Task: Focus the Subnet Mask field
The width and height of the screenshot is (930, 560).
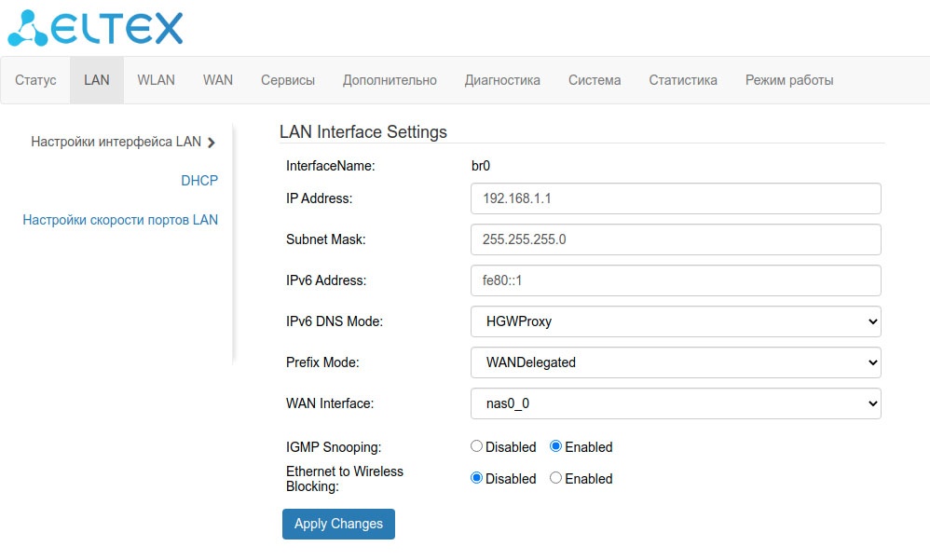Action: tap(676, 239)
